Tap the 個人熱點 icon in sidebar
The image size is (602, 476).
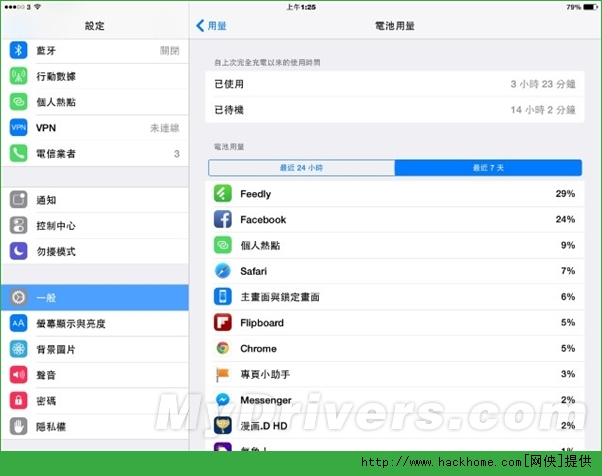tap(18, 102)
